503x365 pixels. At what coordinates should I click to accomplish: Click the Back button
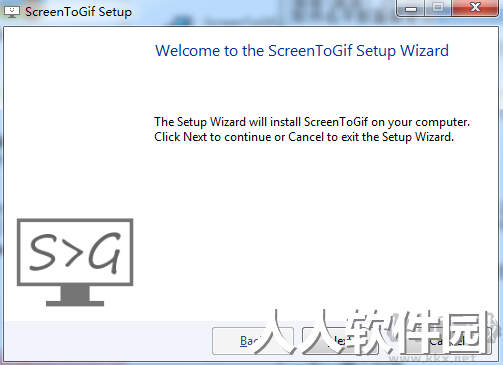pyautogui.click(x=253, y=341)
